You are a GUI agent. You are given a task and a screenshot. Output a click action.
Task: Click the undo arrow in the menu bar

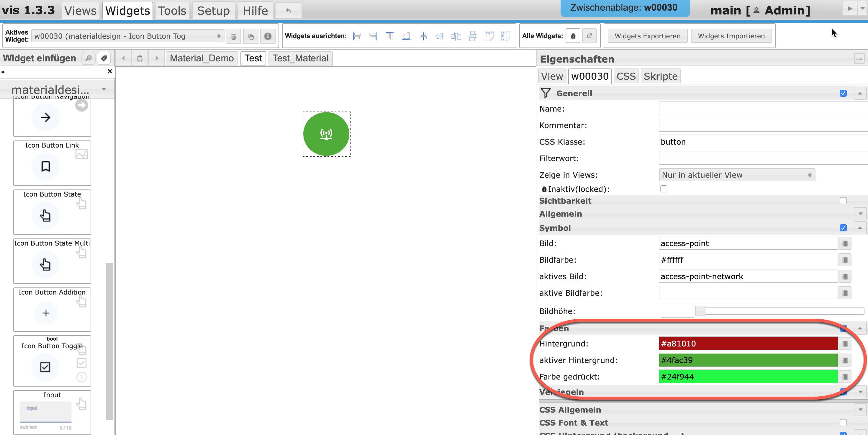(289, 11)
